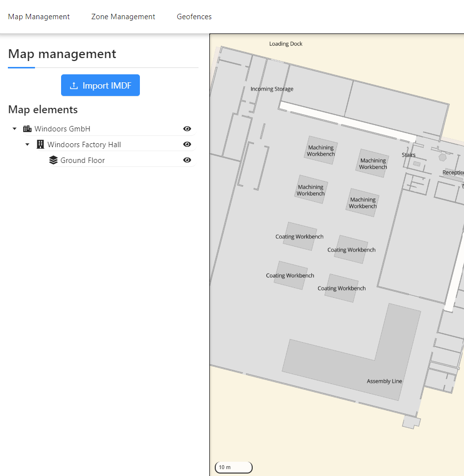Toggle visibility of Windoors Factory Hall
The image size is (464, 476).
pos(187,144)
